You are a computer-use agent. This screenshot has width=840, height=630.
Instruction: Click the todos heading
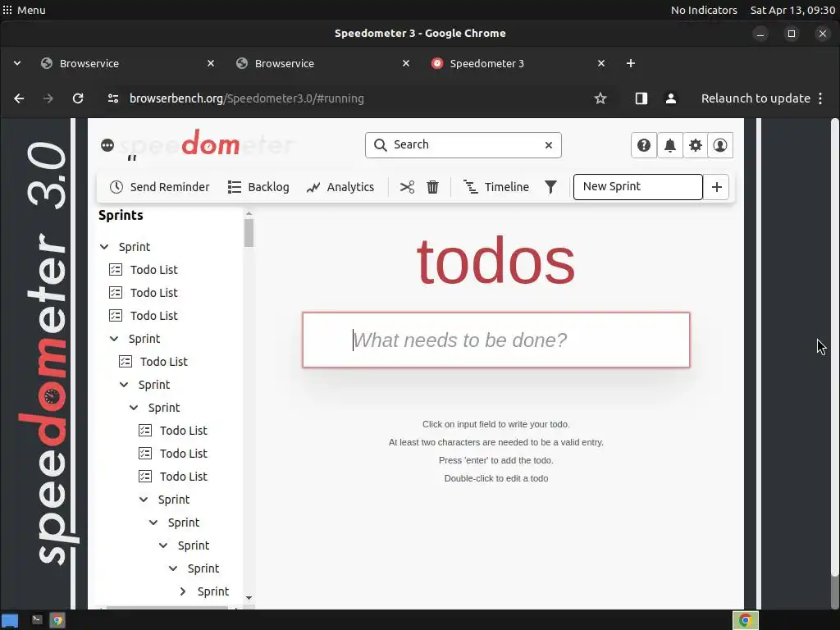[496, 262]
